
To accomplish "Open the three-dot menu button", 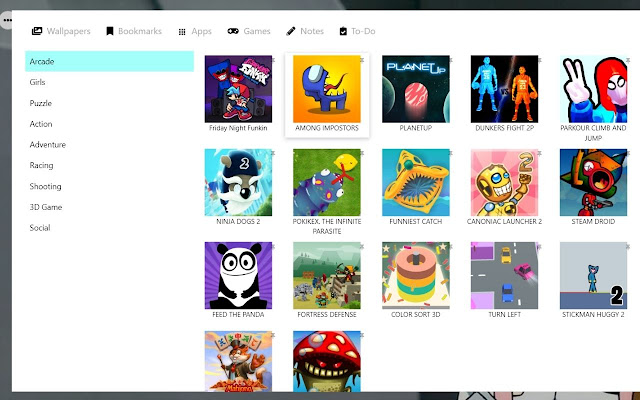I will [7, 20].
